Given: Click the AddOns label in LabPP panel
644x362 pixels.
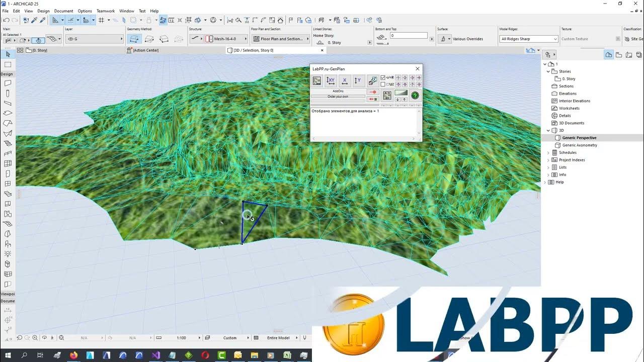Looking at the screenshot, I should pos(338,91).
